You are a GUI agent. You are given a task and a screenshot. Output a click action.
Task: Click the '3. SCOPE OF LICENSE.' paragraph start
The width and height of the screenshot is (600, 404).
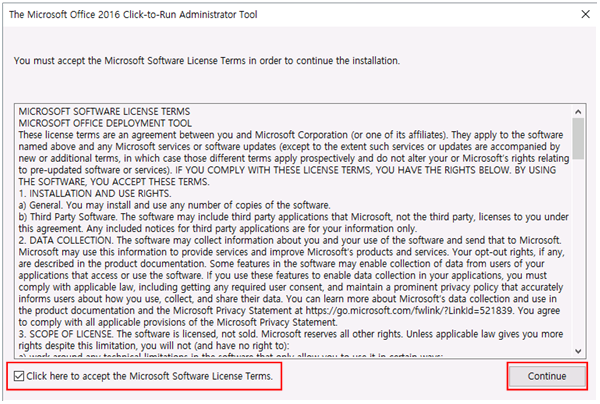pos(65,334)
